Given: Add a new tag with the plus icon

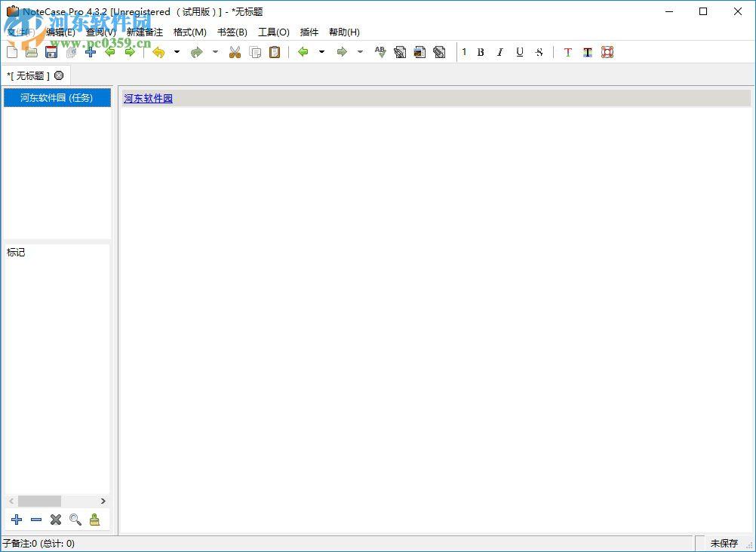Looking at the screenshot, I should 17,520.
